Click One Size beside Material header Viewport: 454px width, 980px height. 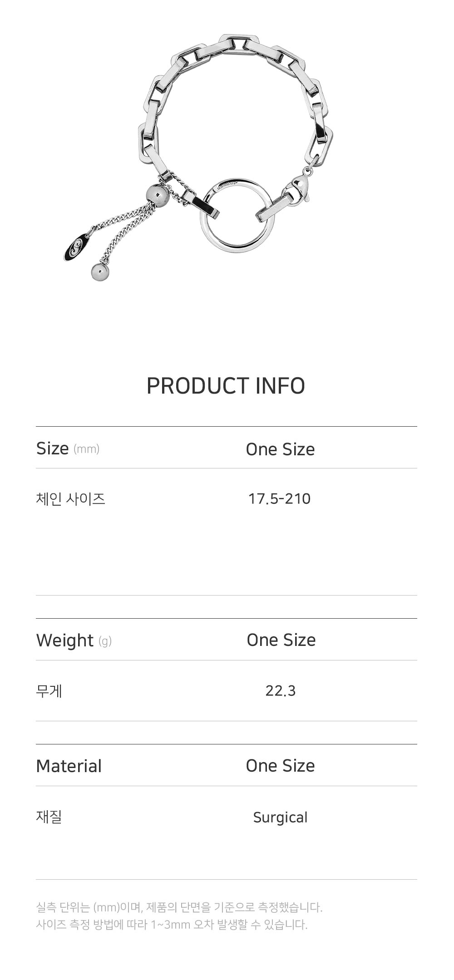280,766
